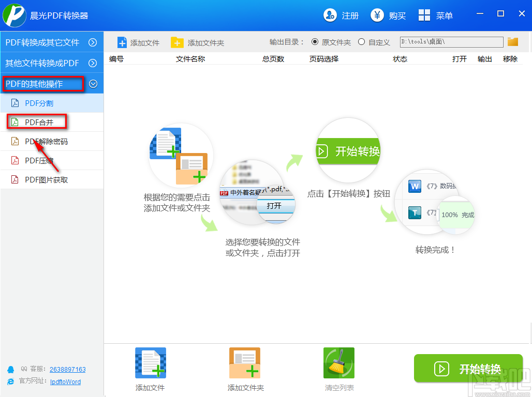
Task: Click the 添加文件夹 toolbar label
Action: coord(206,43)
